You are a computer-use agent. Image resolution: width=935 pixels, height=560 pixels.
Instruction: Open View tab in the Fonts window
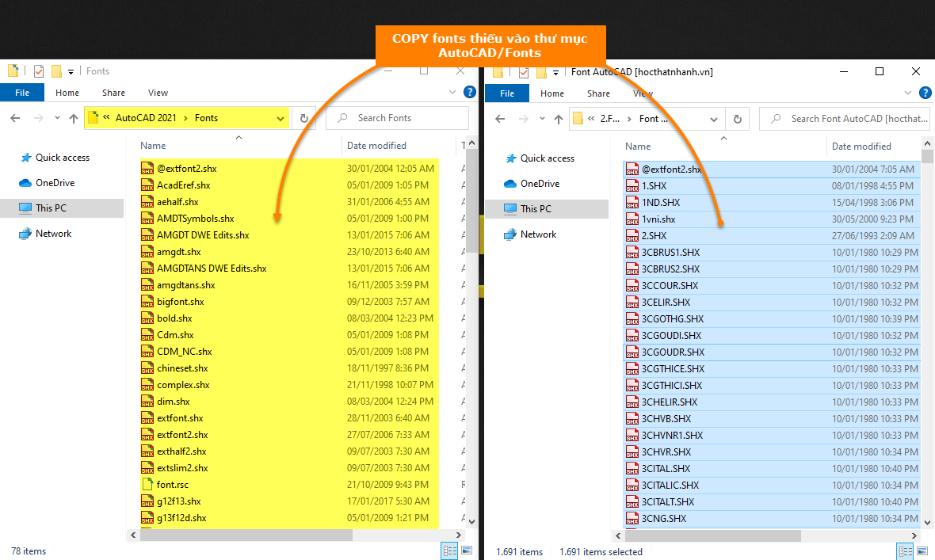[x=158, y=93]
